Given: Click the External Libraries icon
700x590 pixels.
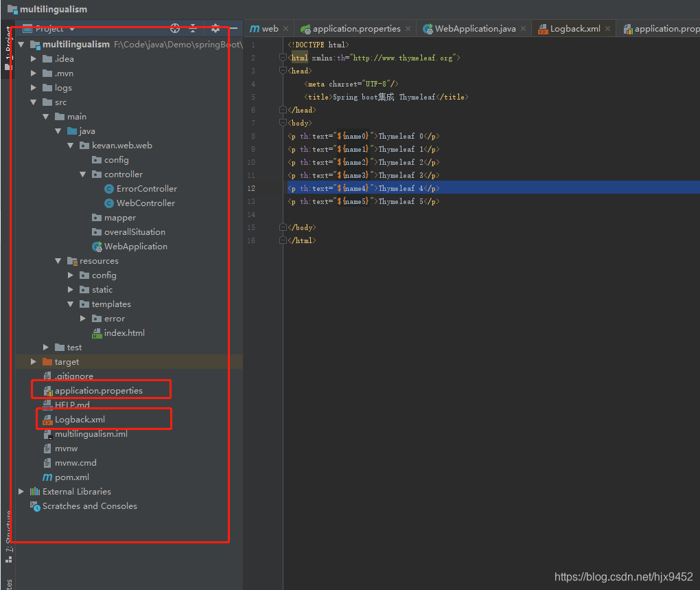Looking at the screenshot, I should point(35,491).
